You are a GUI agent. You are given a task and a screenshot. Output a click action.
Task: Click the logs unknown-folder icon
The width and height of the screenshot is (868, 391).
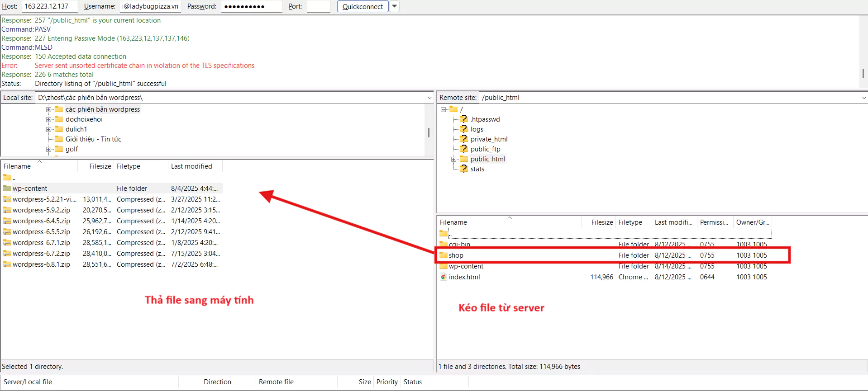(x=464, y=129)
